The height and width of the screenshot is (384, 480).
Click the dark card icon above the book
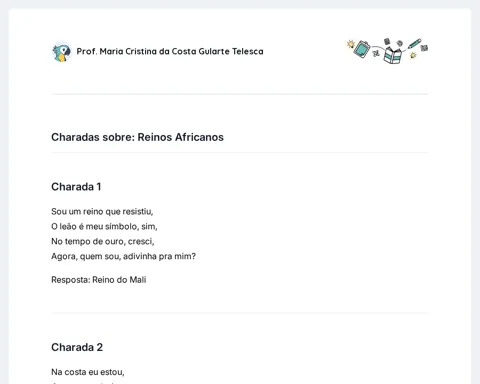[x=387, y=41]
